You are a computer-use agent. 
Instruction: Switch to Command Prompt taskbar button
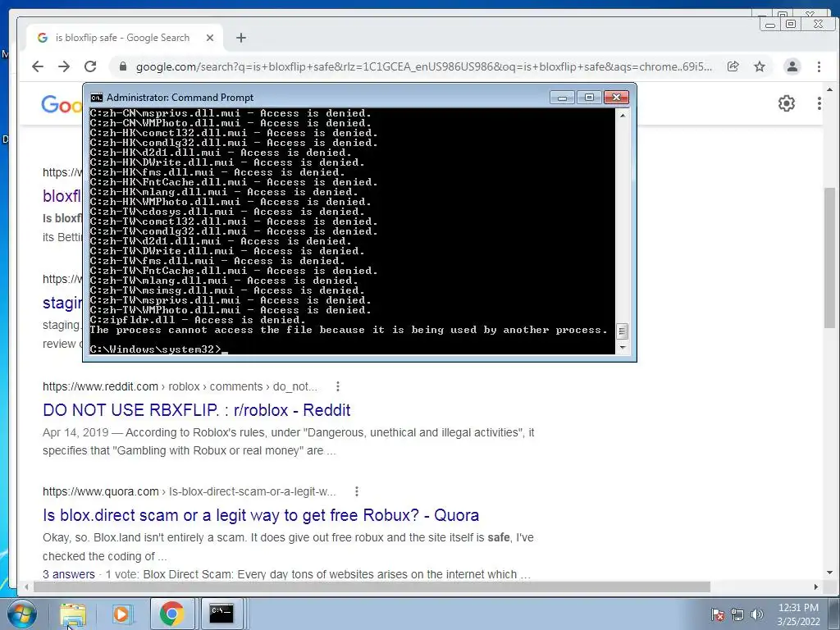tap(221, 614)
